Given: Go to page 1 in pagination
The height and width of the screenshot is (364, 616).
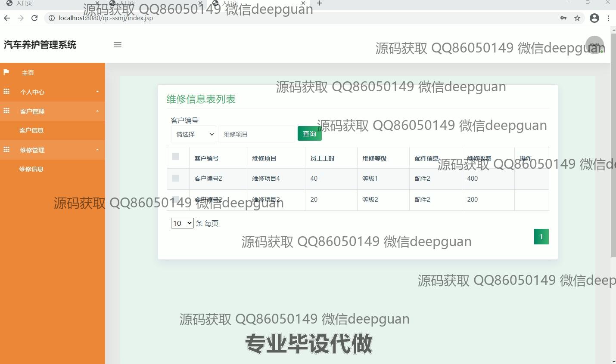Looking at the screenshot, I should click(x=541, y=237).
